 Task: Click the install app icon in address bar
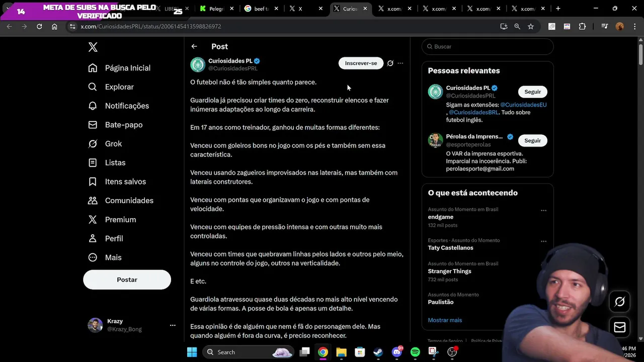coord(504,26)
